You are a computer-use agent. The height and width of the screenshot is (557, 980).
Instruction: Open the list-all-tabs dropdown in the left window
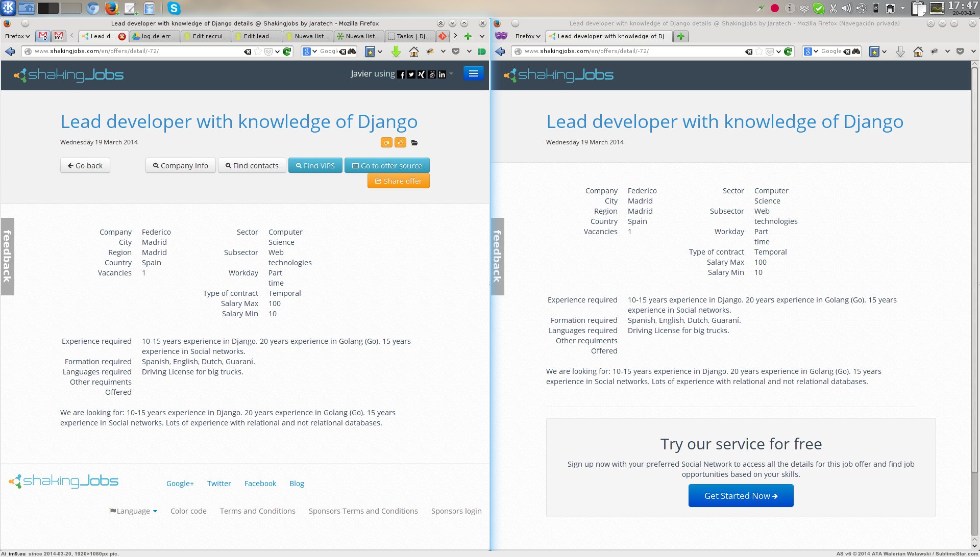pyautogui.click(x=481, y=36)
